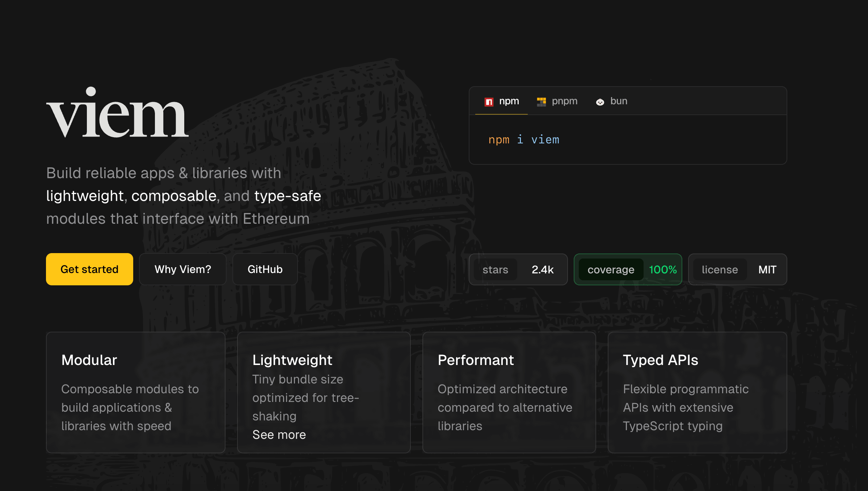Click 'modules that interface with Ethereum' line

pos(178,219)
